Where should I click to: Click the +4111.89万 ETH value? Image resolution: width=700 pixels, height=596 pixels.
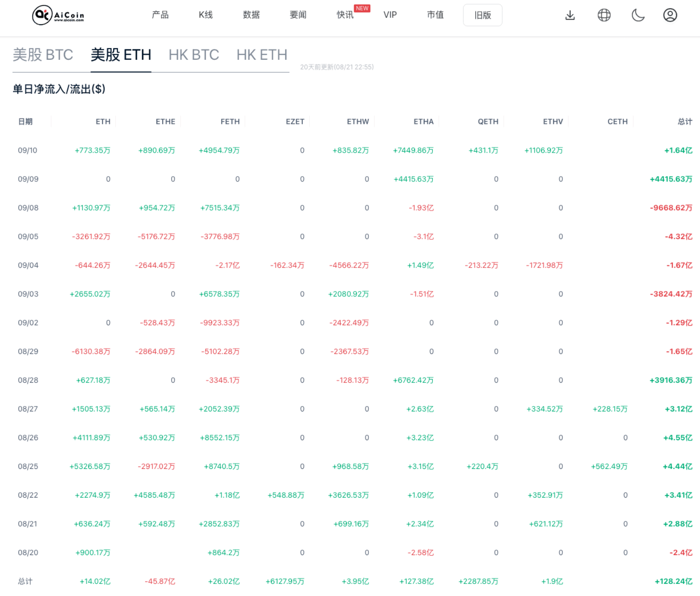[x=91, y=438]
